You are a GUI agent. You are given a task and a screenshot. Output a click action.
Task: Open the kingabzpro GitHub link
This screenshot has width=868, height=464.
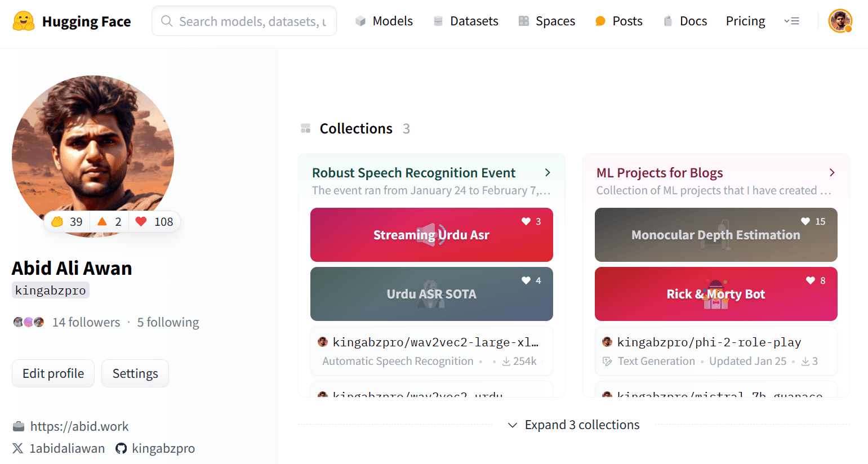pos(163,448)
